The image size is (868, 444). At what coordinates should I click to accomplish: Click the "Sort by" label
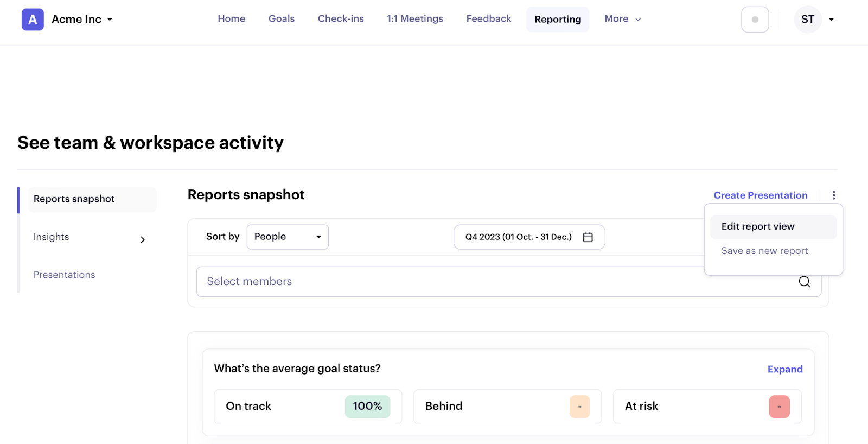tap(222, 237)
